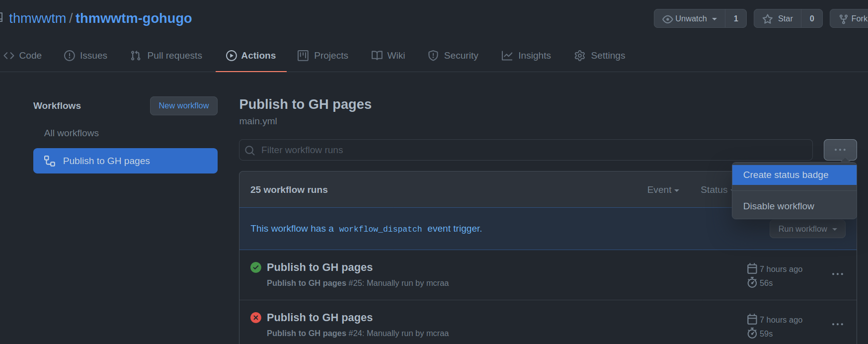This screenshot has height=344, width=868.
Task: Select All workflows in sidebar
Action: 72,133
